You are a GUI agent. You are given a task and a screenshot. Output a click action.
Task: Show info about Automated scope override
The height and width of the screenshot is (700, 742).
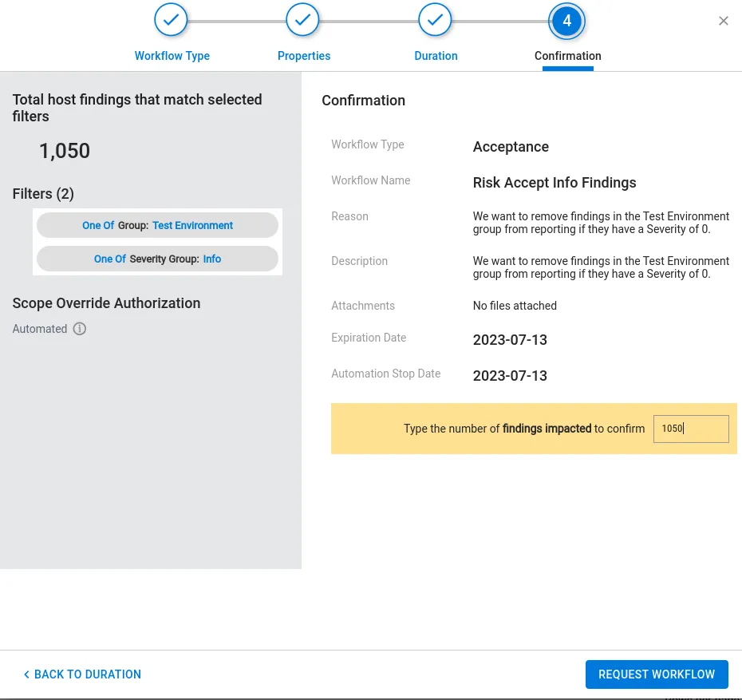[x=80, y=329]
